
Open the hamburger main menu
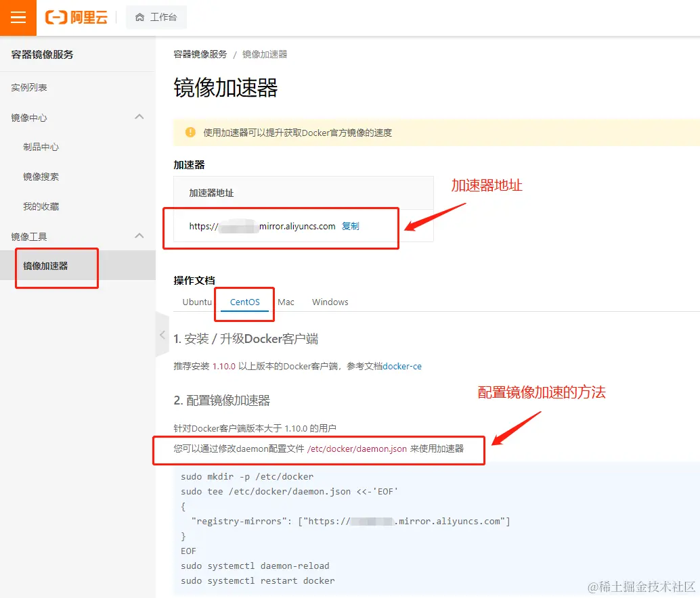pos(18,18)
